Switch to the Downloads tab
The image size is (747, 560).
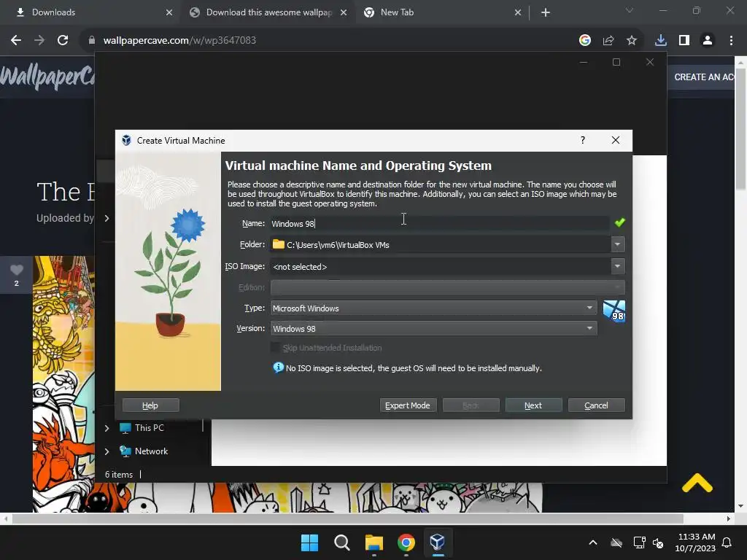(x=90, y=12)
